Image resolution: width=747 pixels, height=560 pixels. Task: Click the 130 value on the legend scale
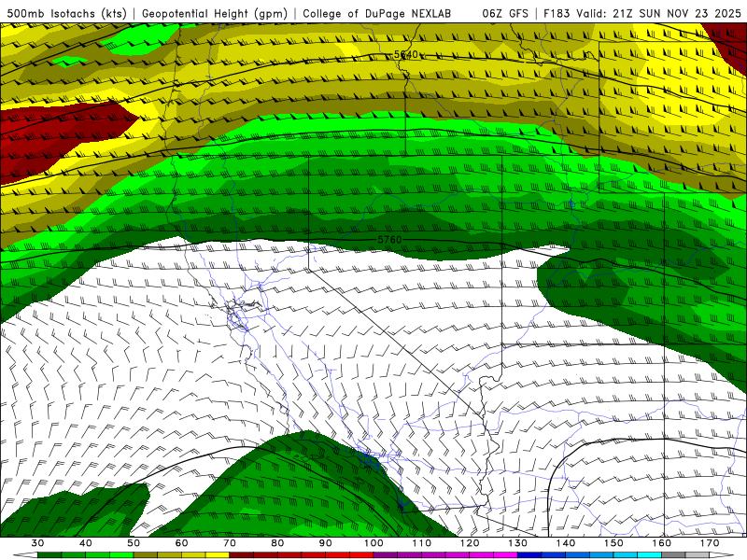[518, 543]
